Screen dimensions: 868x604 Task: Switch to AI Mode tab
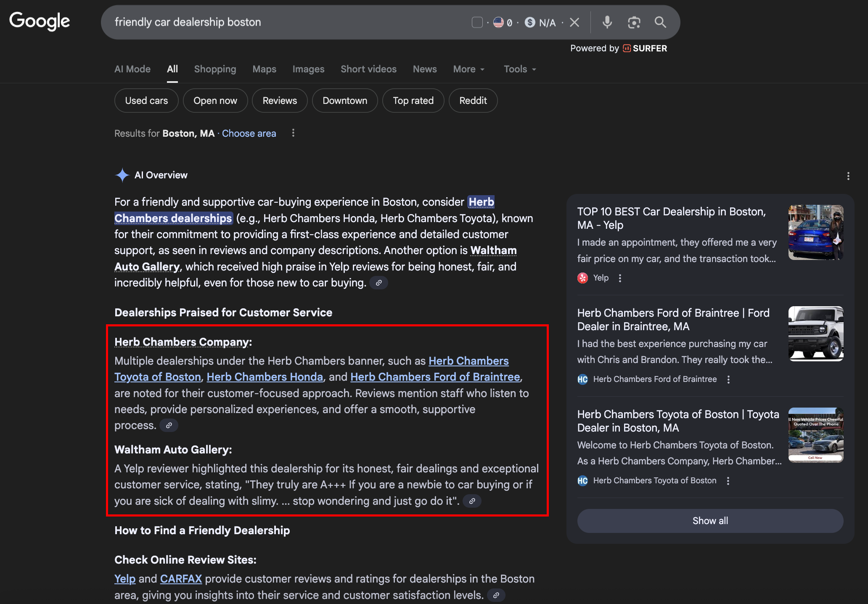coord(132,69)
